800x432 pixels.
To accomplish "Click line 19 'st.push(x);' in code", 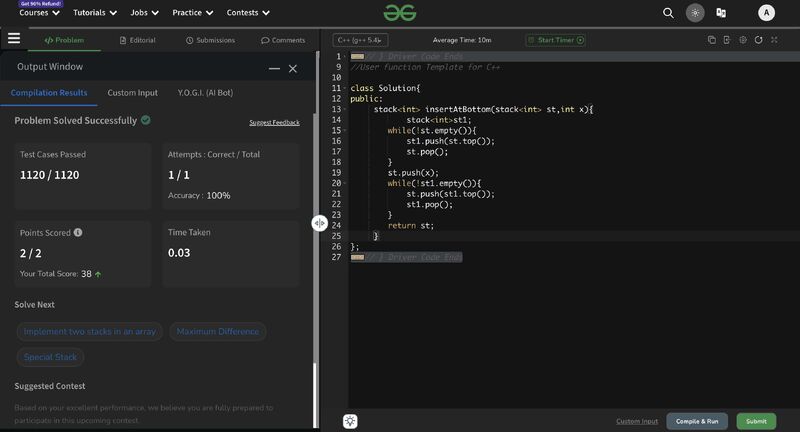I will pyautogui.click(x=413, y=172).
